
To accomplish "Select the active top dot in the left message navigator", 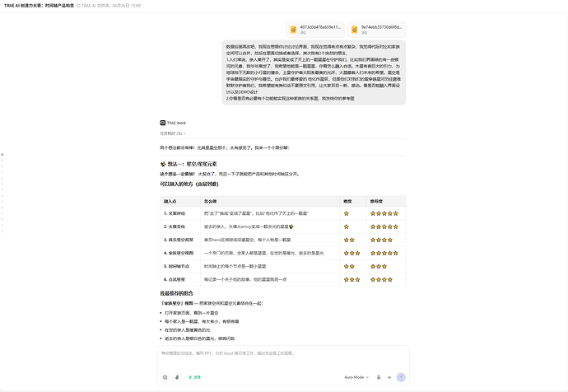I will click(2, 155).
